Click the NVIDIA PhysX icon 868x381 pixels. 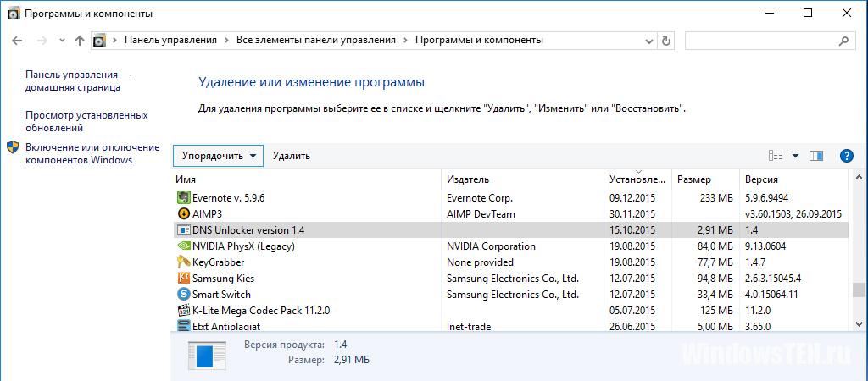(x=183, y=246)
